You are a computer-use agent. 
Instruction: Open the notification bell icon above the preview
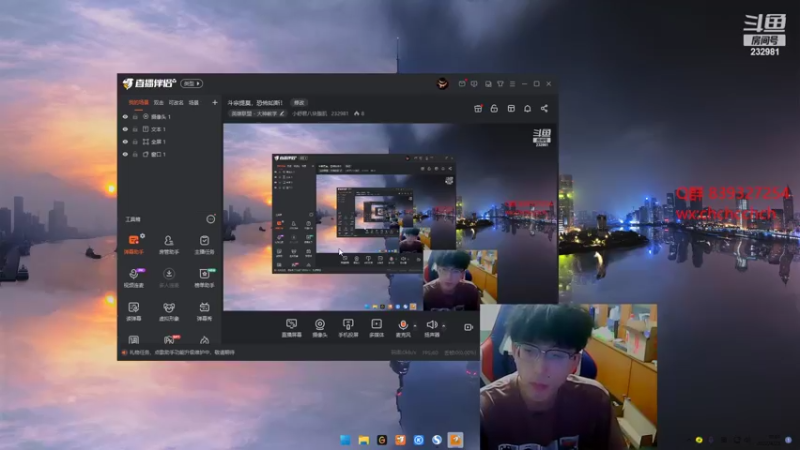(528, 109)
